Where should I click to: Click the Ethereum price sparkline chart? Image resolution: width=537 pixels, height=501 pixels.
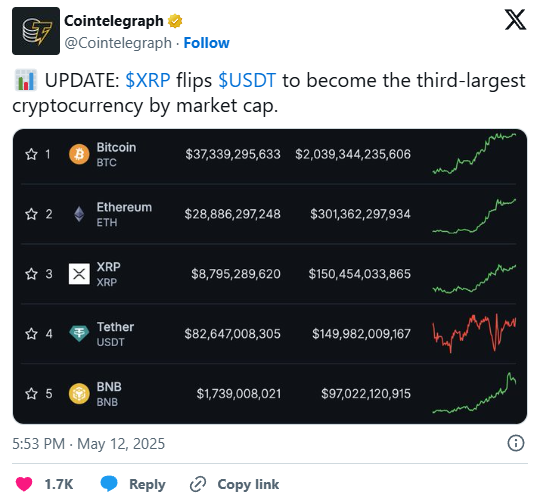474,216
